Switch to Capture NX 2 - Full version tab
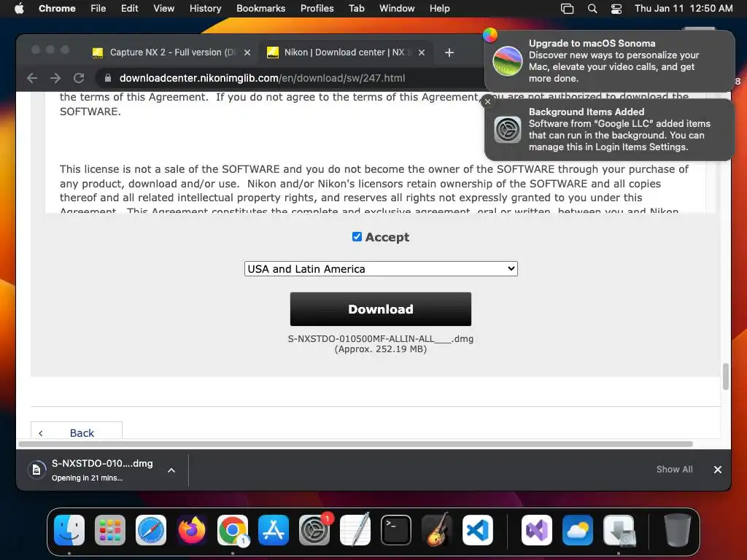 171,52
